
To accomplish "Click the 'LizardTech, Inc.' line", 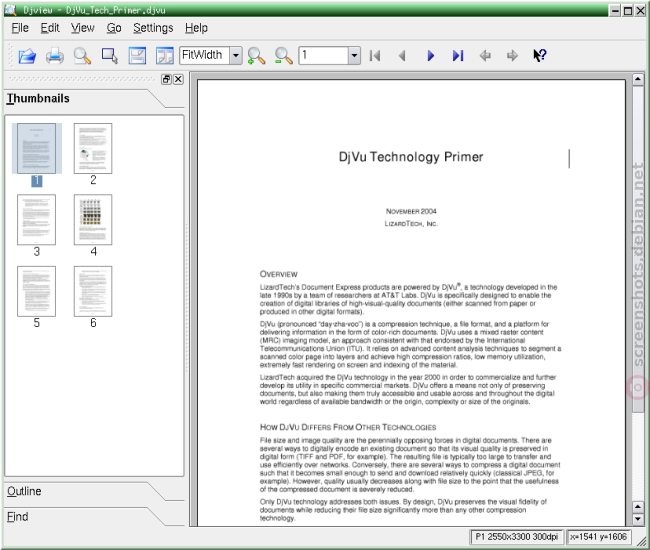I will (411, 224).
